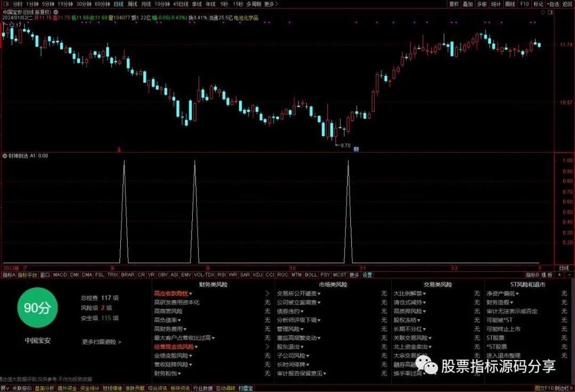Click the split-pane icon at chart top-right
575x392 pixels.
pos(550,12)
